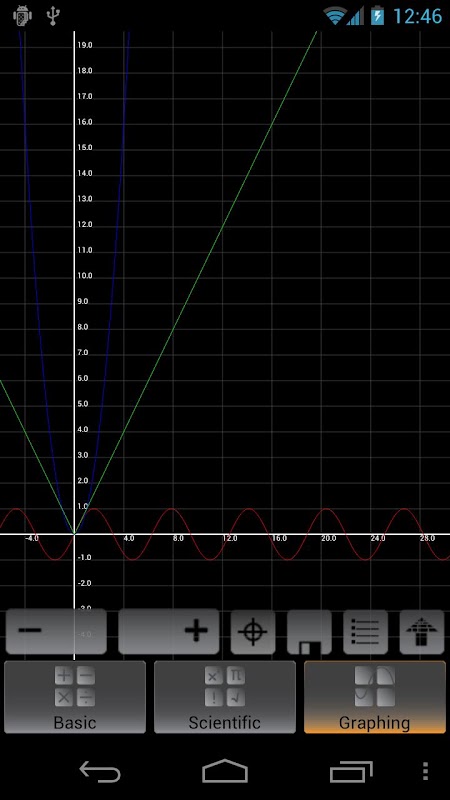Screen dimensions: 450x800
Task: Tap the USB icon in status bar
Action: [x=53, y=16]
